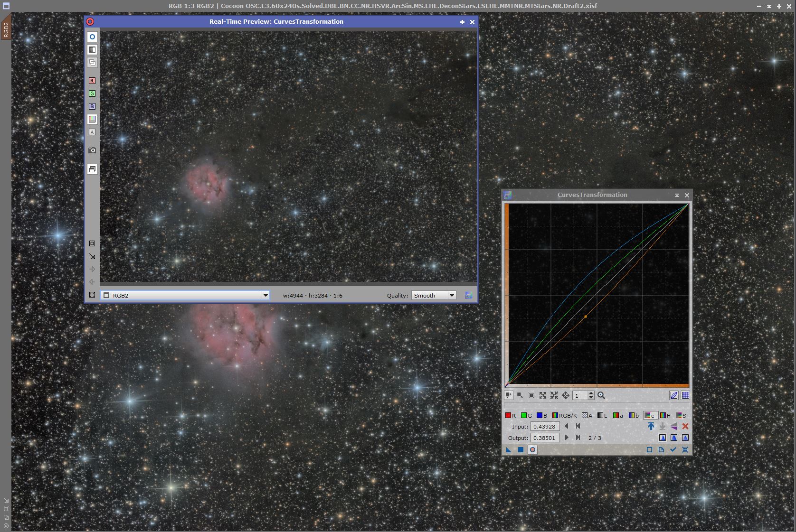Toggle red channel display in preview sidebar
Viewport: 796px width, 532px height.
coord(92,81)
